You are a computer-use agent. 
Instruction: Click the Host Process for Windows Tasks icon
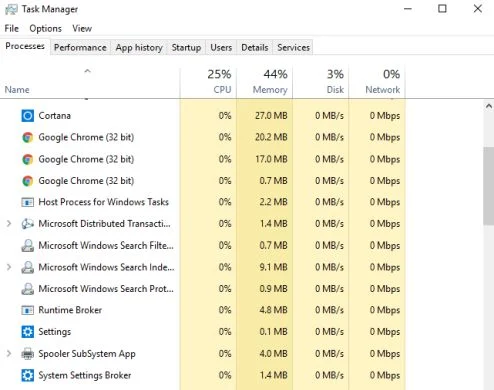(27, 202)
